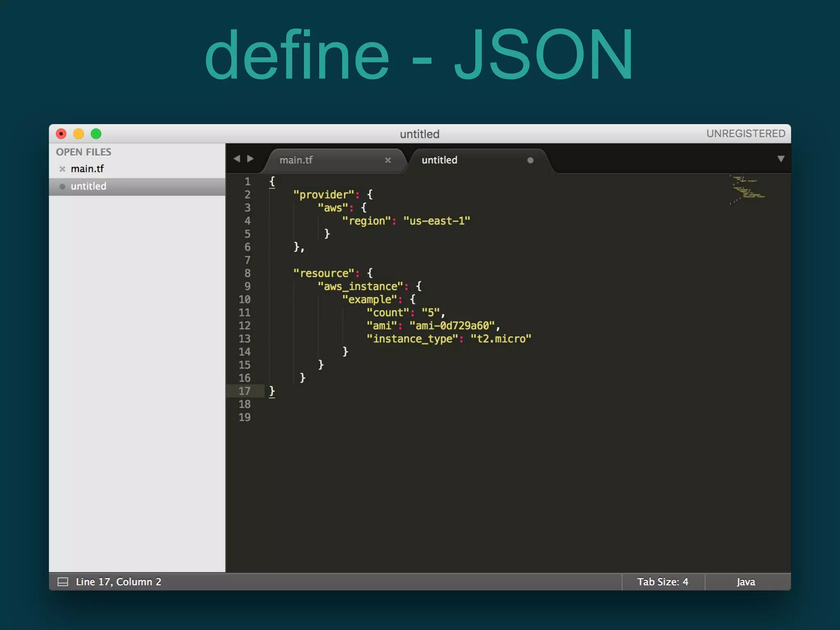This screenshot has width=840, height=630.
Task: Toggle the side panel switcher icon in status bar
Action: click(63, 582)
